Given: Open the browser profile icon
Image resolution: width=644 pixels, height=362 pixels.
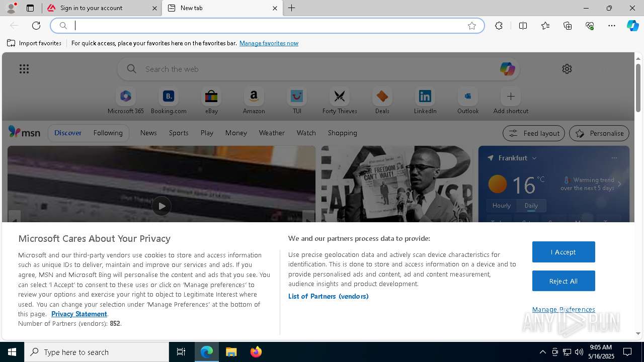Looking at the screenshot, I should (11, 8).
